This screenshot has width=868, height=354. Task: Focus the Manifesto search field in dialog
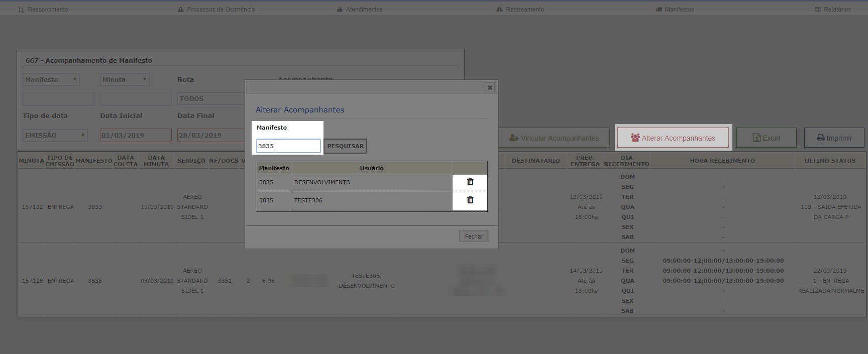tap(288, 146)
